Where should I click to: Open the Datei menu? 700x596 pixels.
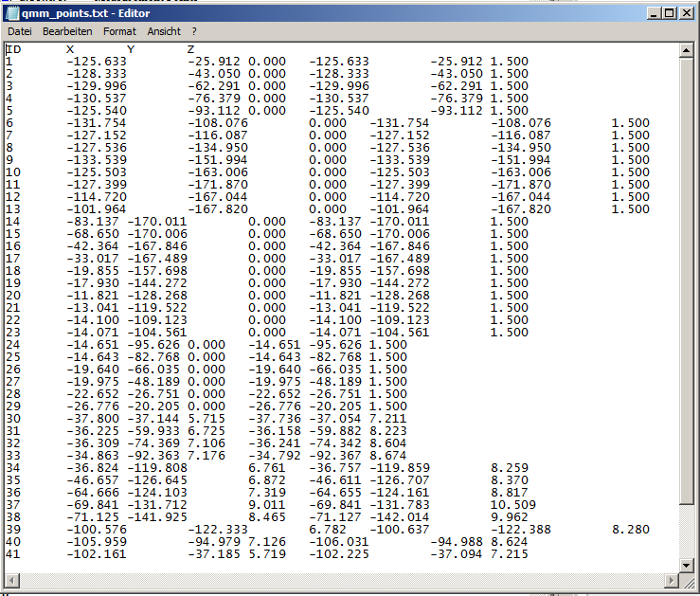20,31
